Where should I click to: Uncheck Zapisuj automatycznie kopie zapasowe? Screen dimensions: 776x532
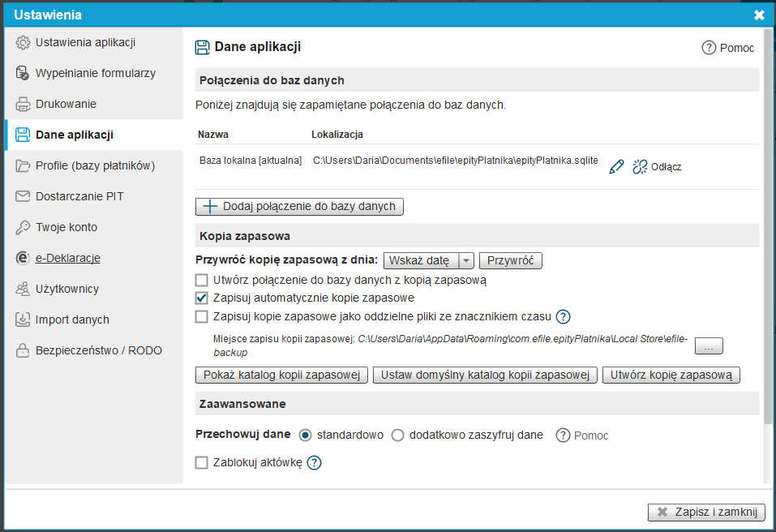click(x=202, y=298)
